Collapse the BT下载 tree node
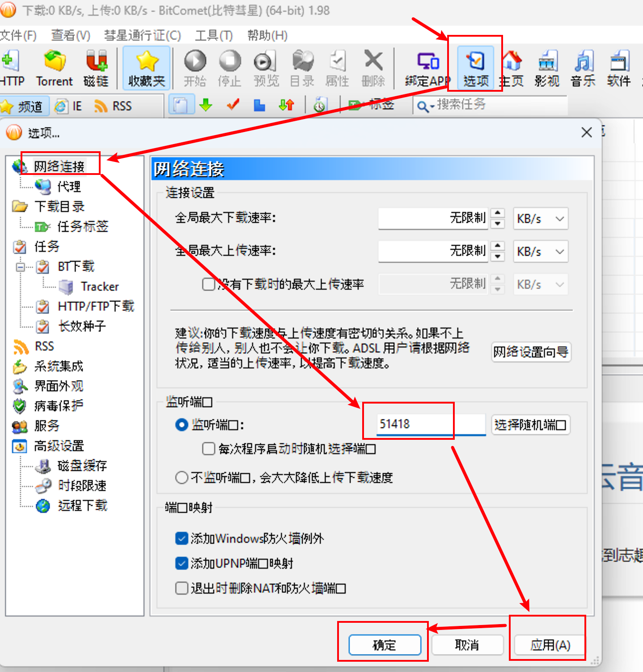 (21, 267)
